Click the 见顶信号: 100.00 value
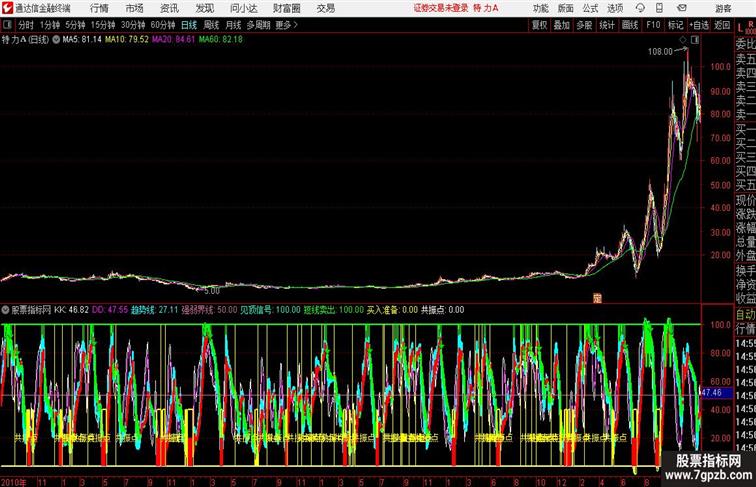756x487 pixels. point(270,310)
